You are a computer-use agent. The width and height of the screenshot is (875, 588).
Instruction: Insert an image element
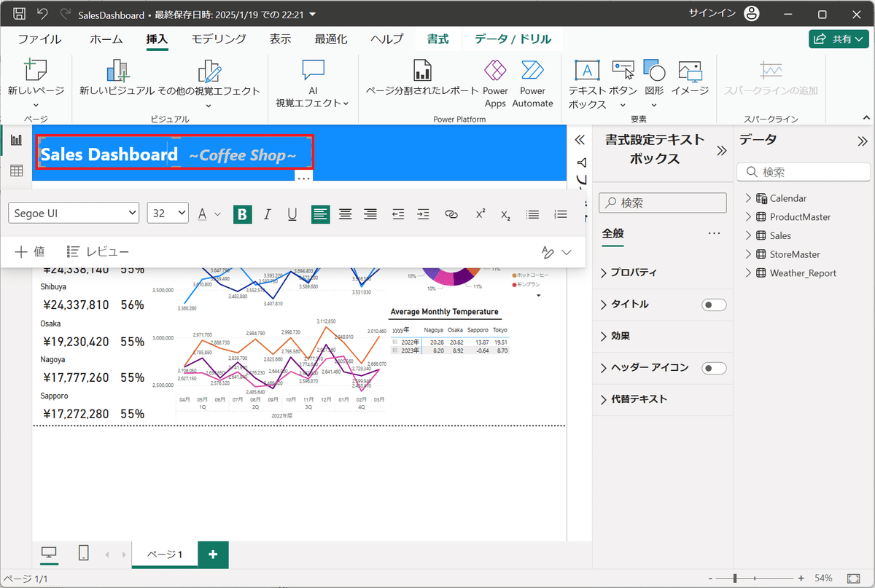(x=690, y=78)
